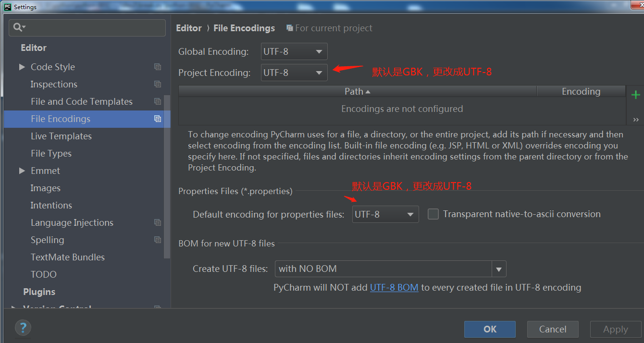Click the Encoding column header
644x343 pixels.
pyautogui.click(x=581, y=91)
